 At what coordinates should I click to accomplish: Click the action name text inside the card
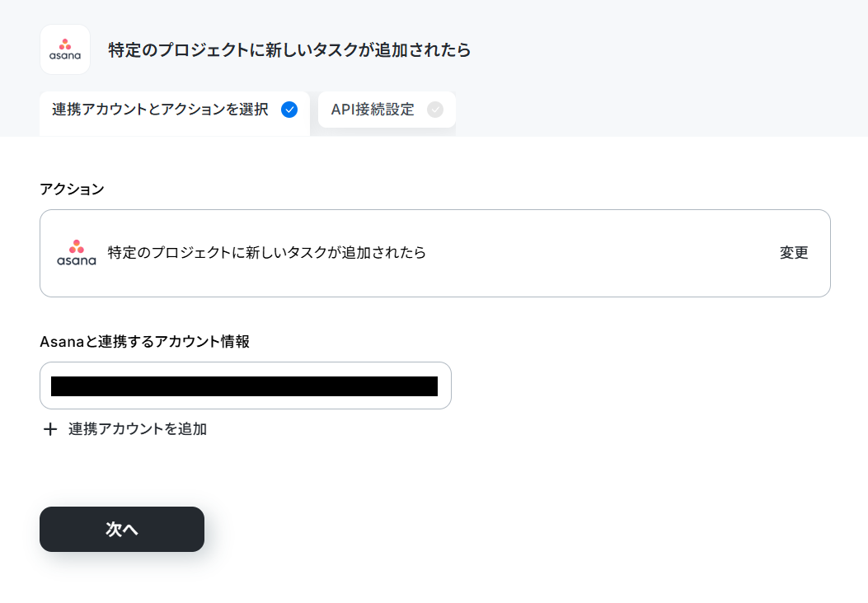[267, 253]
